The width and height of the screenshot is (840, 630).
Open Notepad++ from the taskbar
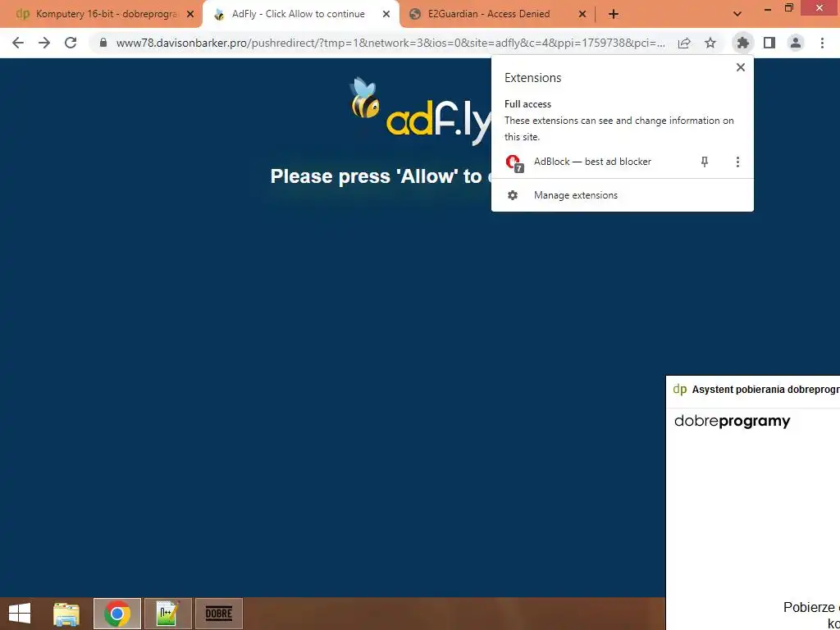pyautogui.click(x=167, y=614)
